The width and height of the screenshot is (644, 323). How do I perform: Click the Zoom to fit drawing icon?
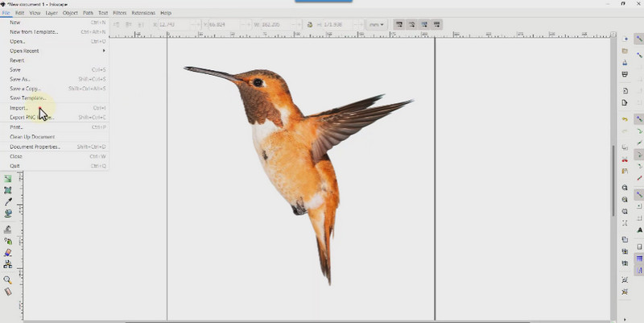coord(625,199)
